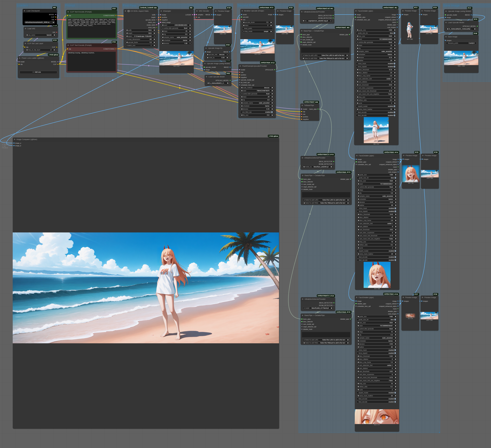Open the step_mode simple dropdown
Viewport: 491px width, 448px height.
point(257,32)
